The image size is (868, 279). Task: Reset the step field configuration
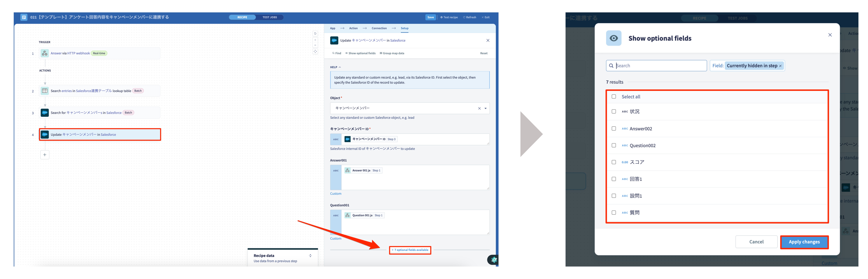click(x=484, y=53)
